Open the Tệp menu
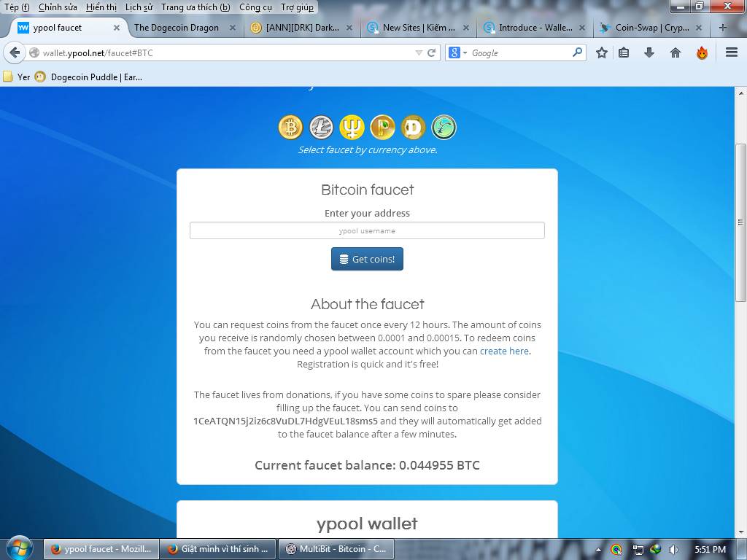Image resolution: width=747 pixels, height=560 pixels. click(x=17, y=7)
